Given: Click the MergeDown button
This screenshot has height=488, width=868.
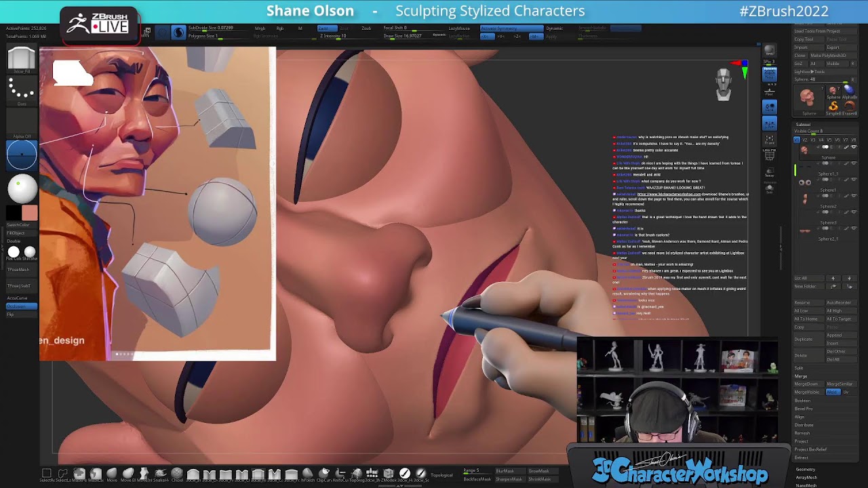Looking at the screenshot, I should 808,384.
